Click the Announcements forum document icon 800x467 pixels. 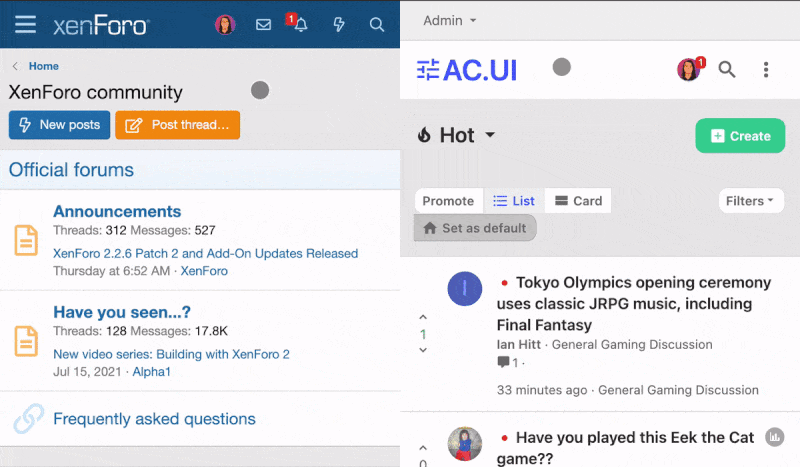coord(26,240)
